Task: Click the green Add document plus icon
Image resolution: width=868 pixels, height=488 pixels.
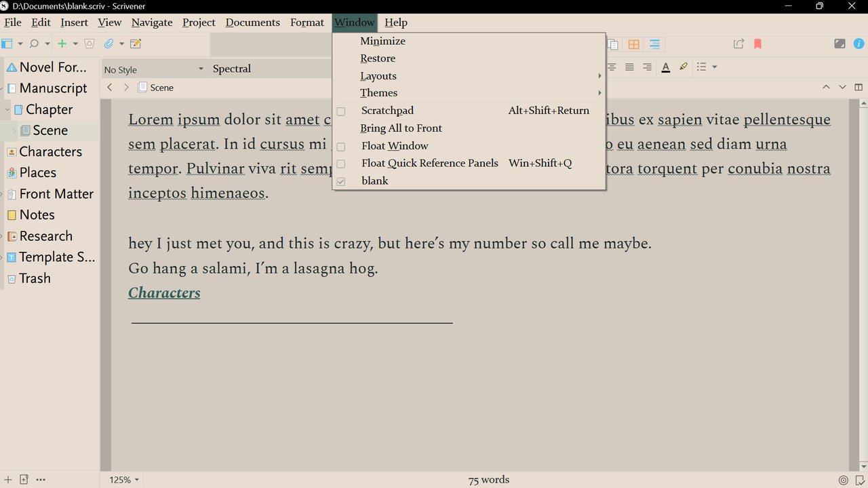Action: (62, 43)
